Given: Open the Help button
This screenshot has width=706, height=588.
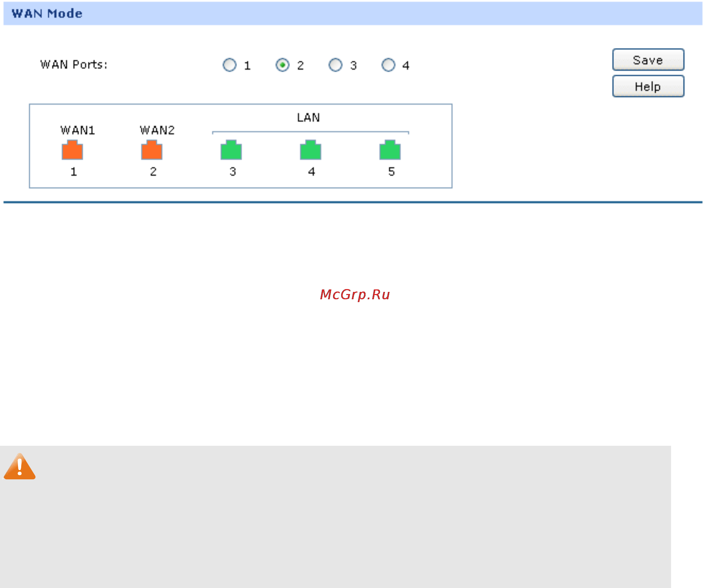Looking at the screenshot, I should pyautogui.click(x=648, y=86).
